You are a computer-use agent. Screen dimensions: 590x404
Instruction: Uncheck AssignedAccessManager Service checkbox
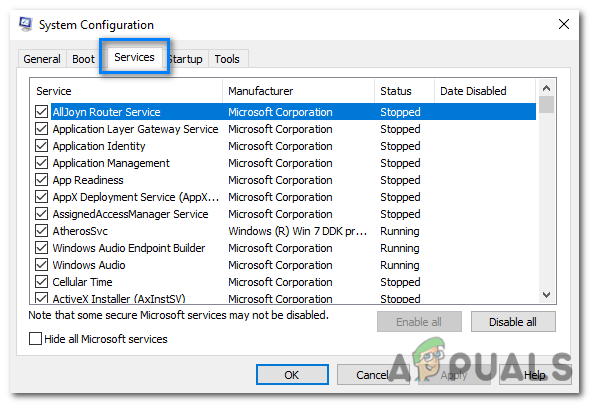pos(41,214)
